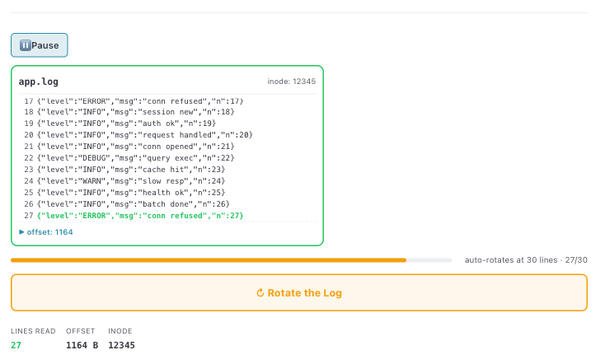Click the orange auto-rotate progress bar
This screenshot has width=605, height=364.
208,259
